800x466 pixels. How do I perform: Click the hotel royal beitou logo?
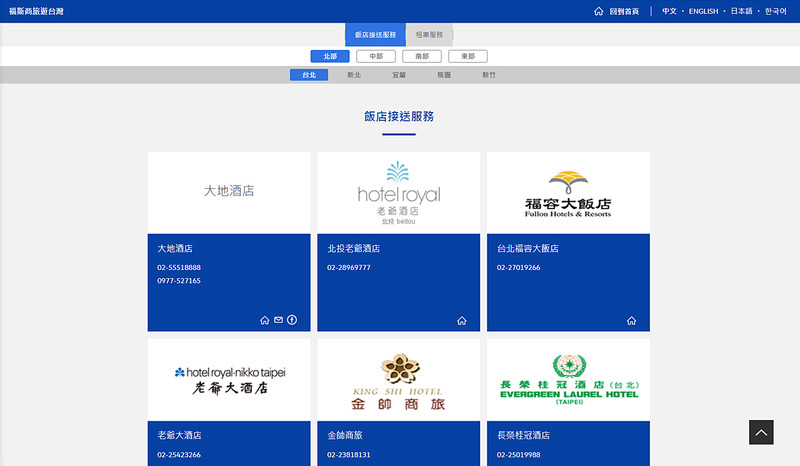point(398,192)
